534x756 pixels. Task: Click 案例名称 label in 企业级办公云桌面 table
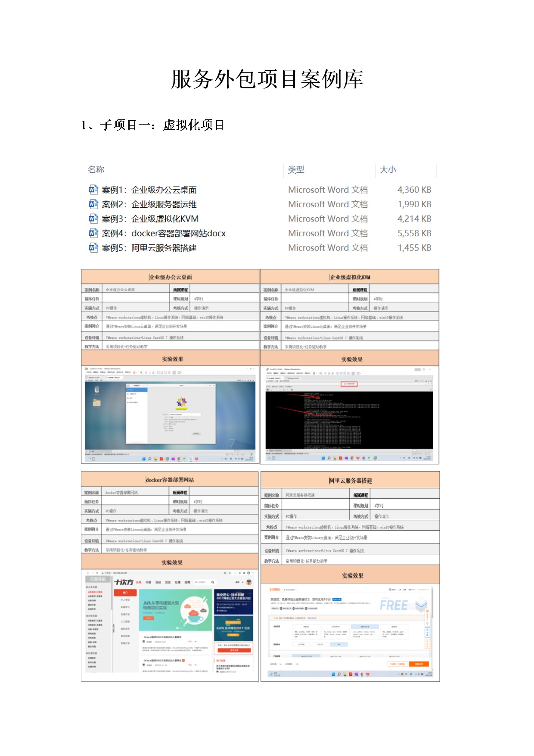(x=92, y=290)
